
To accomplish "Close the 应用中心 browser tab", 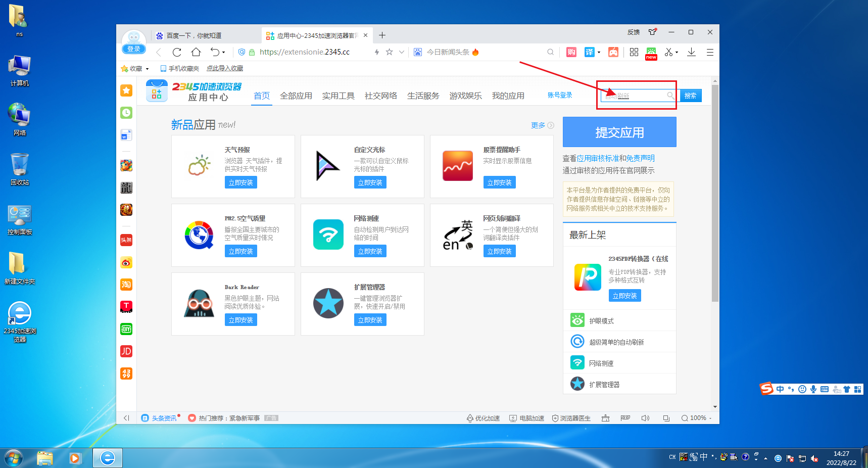I will [x=366, y=35].
